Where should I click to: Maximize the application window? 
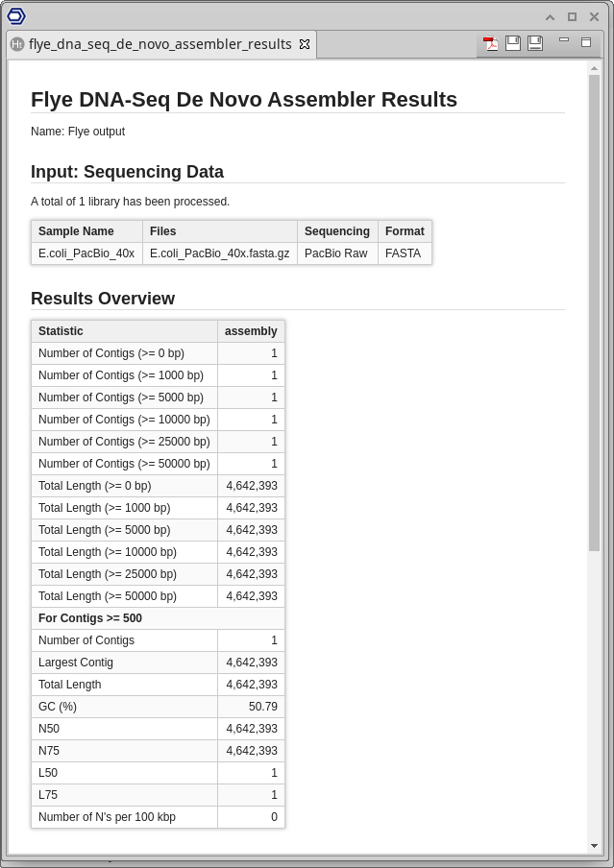572,16
